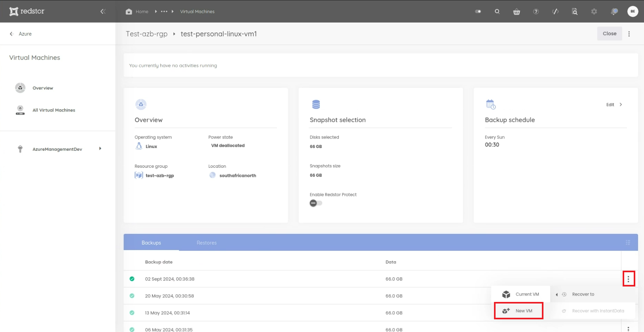Go back to Azure
The image size is (644, 332).
tap(21, 34)
